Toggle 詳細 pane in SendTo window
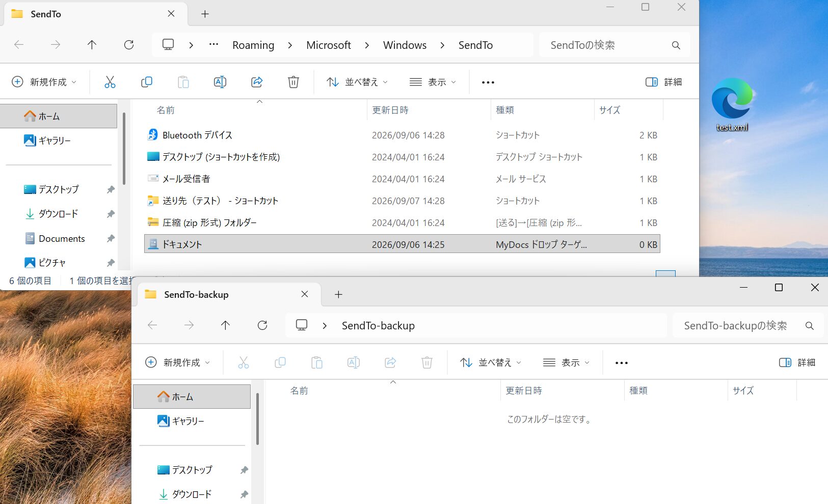828x504 pixels. [663, 82]
